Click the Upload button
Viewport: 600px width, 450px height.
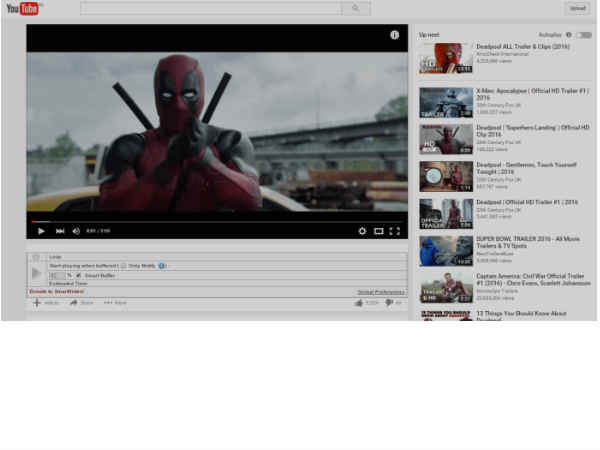tap(577, 8)
